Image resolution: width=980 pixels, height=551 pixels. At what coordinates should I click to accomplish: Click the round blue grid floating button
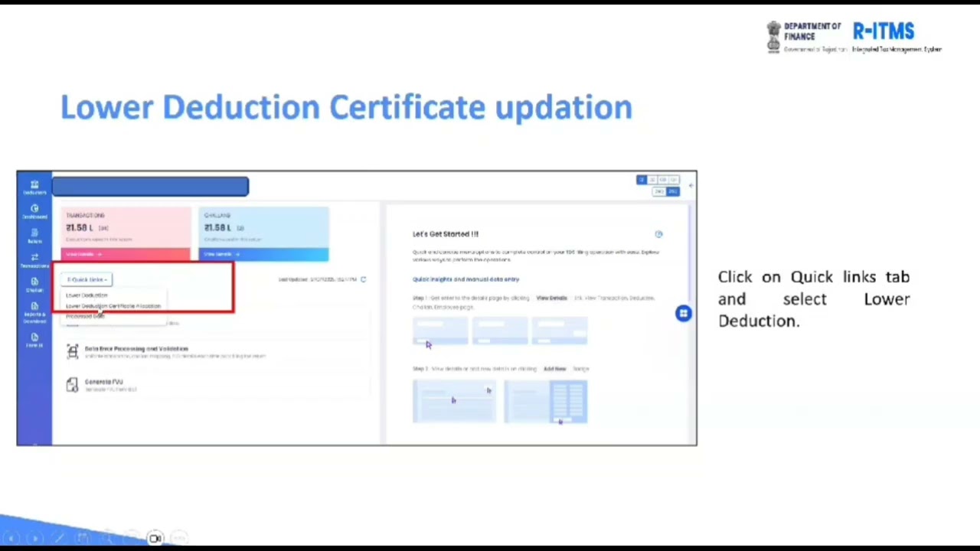(x=683, y=313)
